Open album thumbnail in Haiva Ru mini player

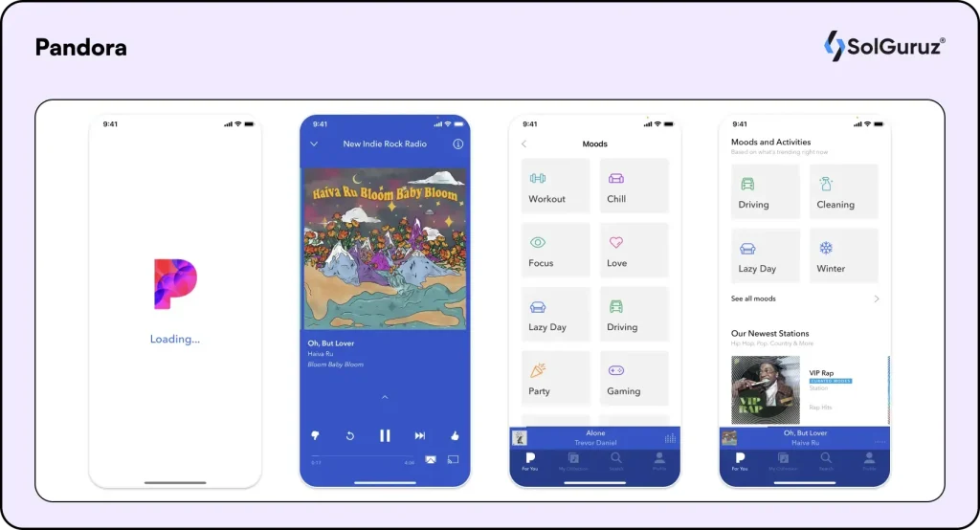click(728, 437)
